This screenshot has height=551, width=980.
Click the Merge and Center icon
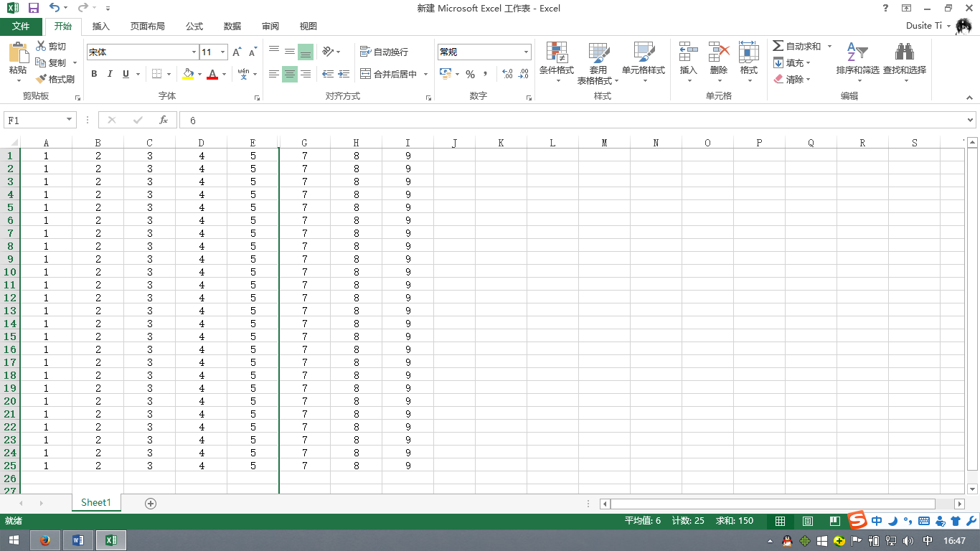[x=366, y=74]
